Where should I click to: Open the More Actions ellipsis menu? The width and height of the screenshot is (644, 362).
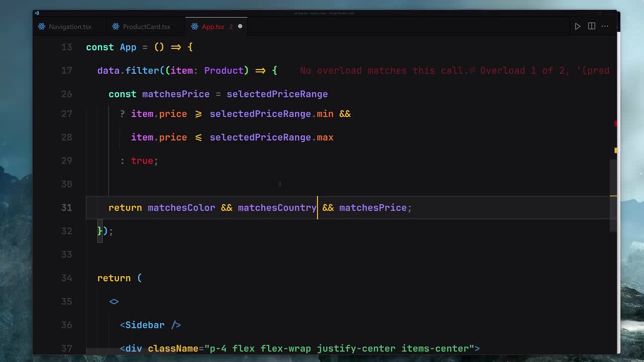pyautogui.click(x=605, y=26)
